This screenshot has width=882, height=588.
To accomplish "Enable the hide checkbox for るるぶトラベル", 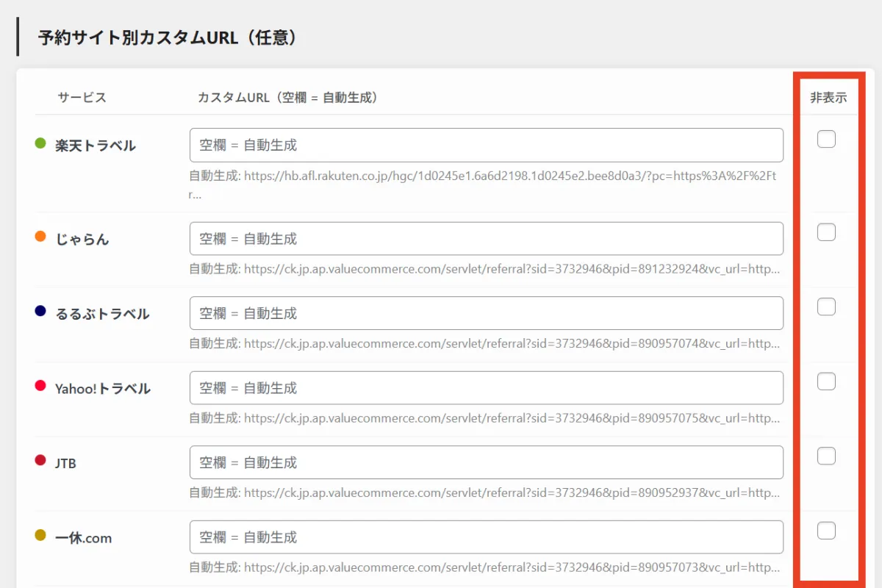I will tap(826, 306).
